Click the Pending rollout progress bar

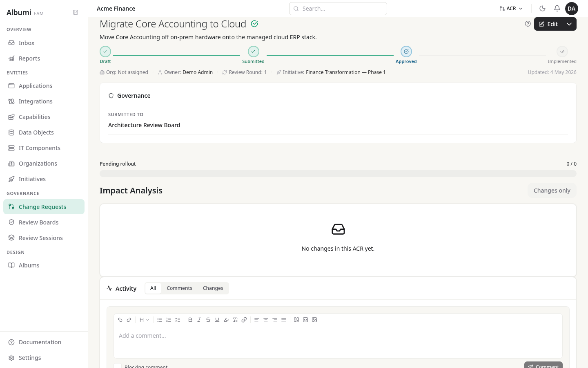click(338, 174)
